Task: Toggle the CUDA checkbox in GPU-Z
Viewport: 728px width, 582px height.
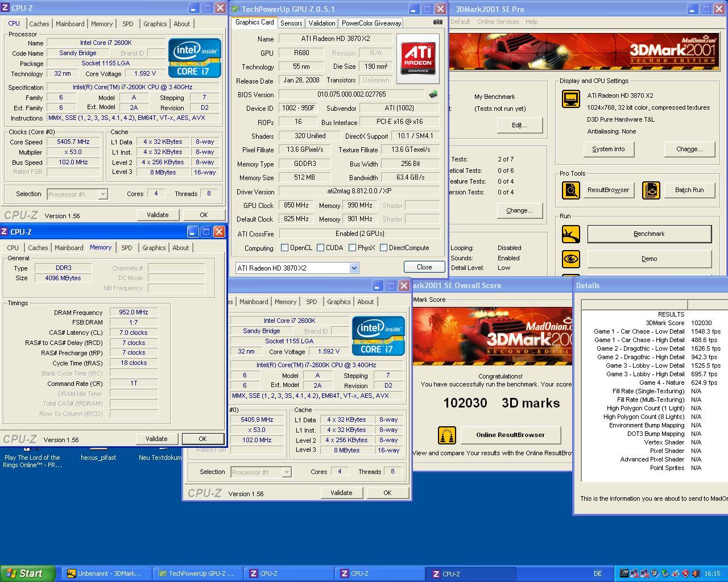Action: click(x=320, y=248)
